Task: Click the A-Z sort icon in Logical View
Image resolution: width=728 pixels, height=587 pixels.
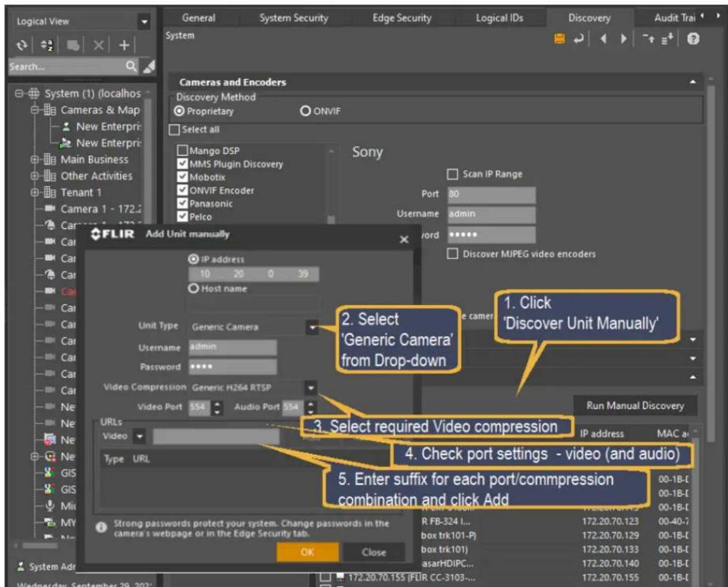Action: tap(47, 45)
